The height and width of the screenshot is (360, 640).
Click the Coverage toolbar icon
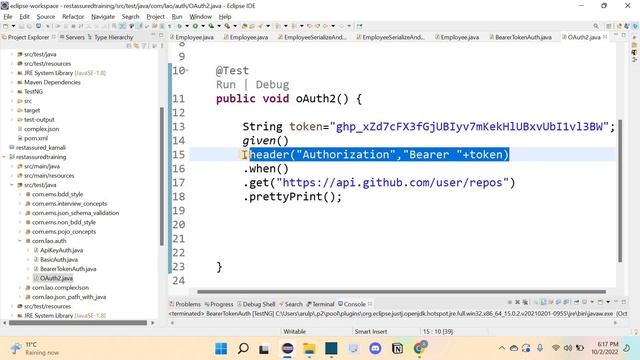[x=211, y=26]
